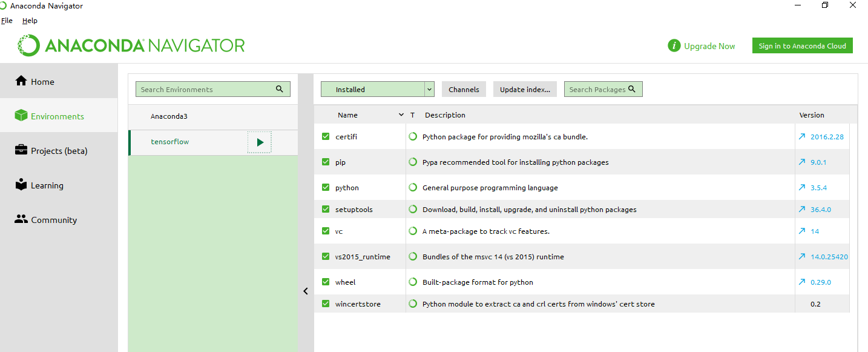Screen dimensions: 868x352
Task: Click the Channels button
Action: (x=464, y=89)
